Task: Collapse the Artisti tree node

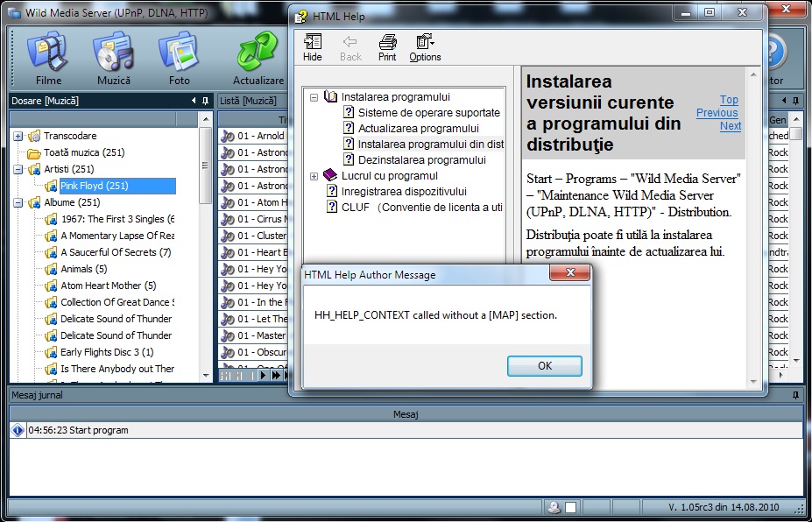Action: (x=18, y=169)
